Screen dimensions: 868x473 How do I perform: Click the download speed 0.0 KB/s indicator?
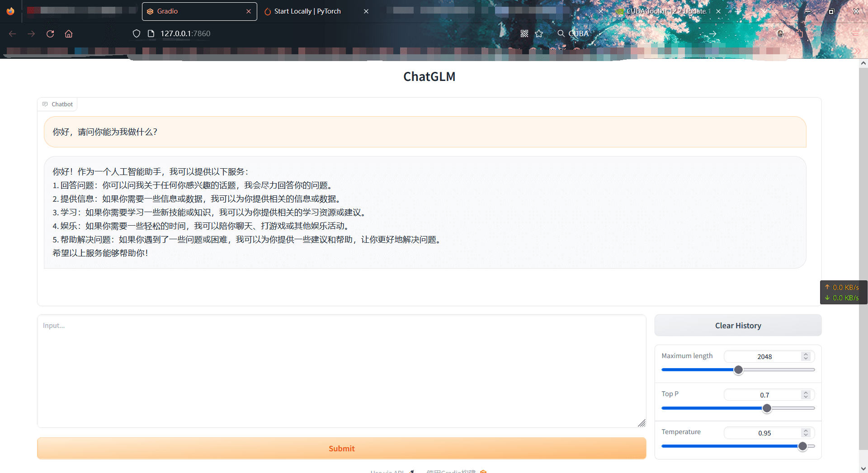coord(842,298)
